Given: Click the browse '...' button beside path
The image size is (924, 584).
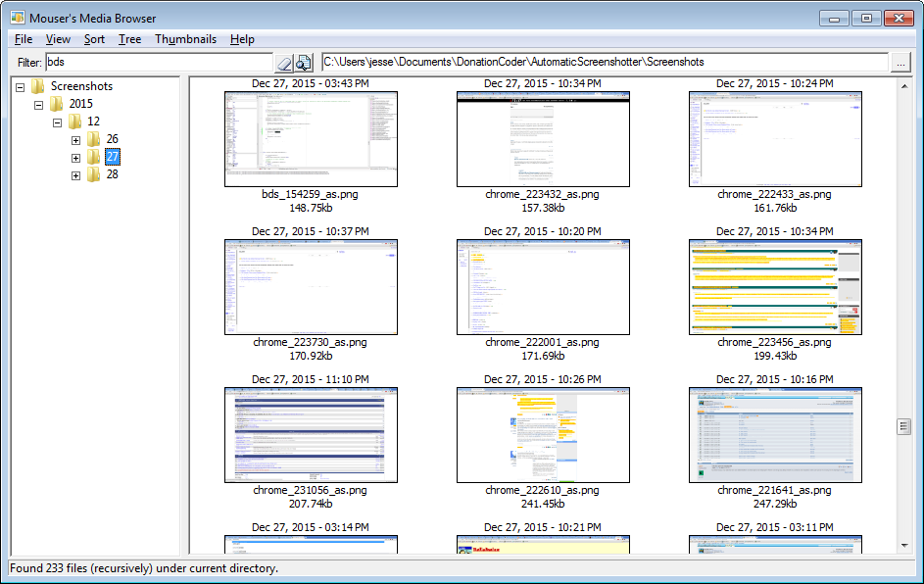Looking at the screenshot, I should 900,63.
